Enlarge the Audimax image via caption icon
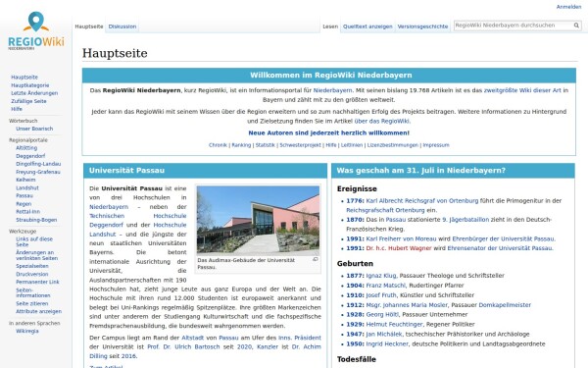This screenshot has height=368, width=588. point(316,259)
